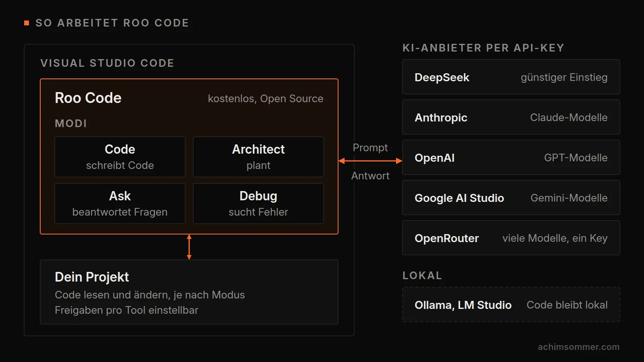Click the Code mode card
Screen dimensions: 644x362
[x=120, y=157]
